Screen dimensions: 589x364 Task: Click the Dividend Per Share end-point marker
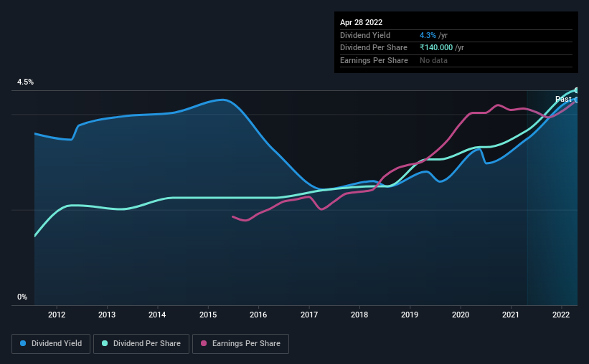[x=577, y=90]
